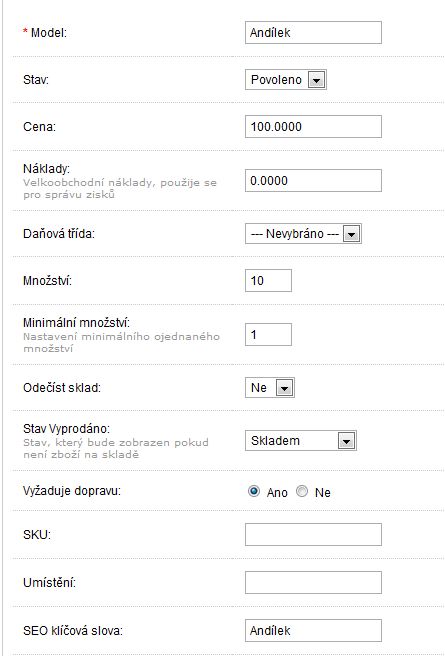The height and width of the screenshot is (656, 445).
Task: Open the Odečíst sklad dropdown
Action: click(270, 387)
